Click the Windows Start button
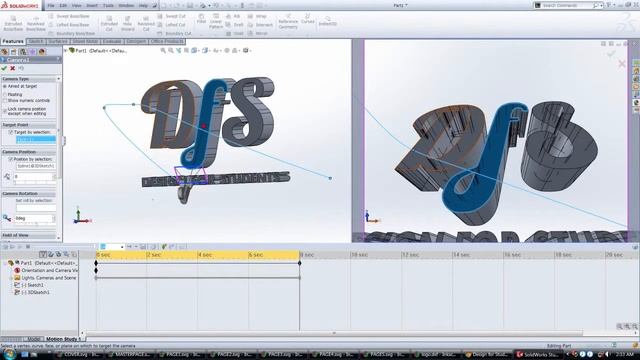The height and width of the screenshot is (360, 640). click(x=9, y=354)
